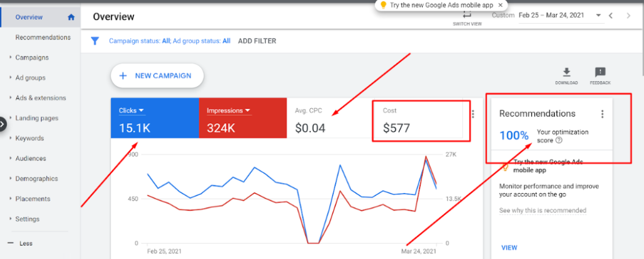Go to previous date range arrow

point(610,15)
